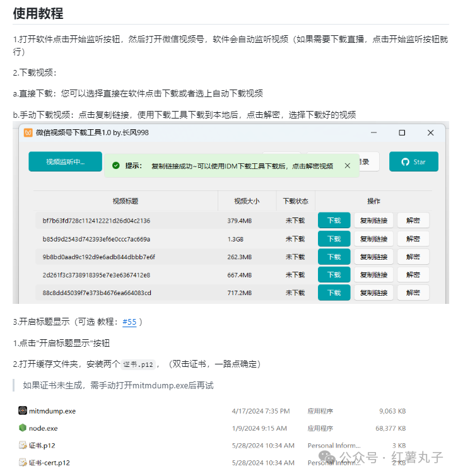
Task: Maximize the 微信视频号下载工具 window
Action: click(402, 132)
